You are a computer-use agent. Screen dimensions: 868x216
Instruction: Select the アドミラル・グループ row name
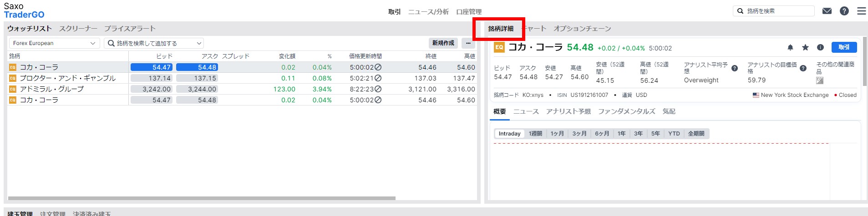click(x=51, y=89)
